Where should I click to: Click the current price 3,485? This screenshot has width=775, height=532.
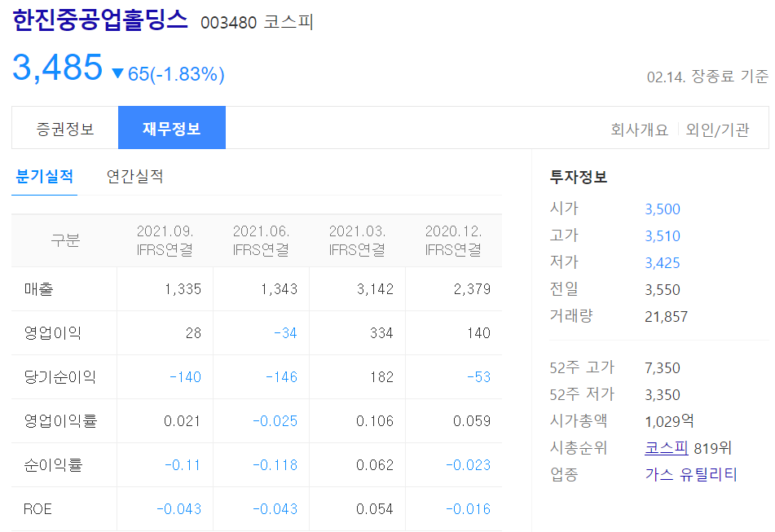pos(57,67)
